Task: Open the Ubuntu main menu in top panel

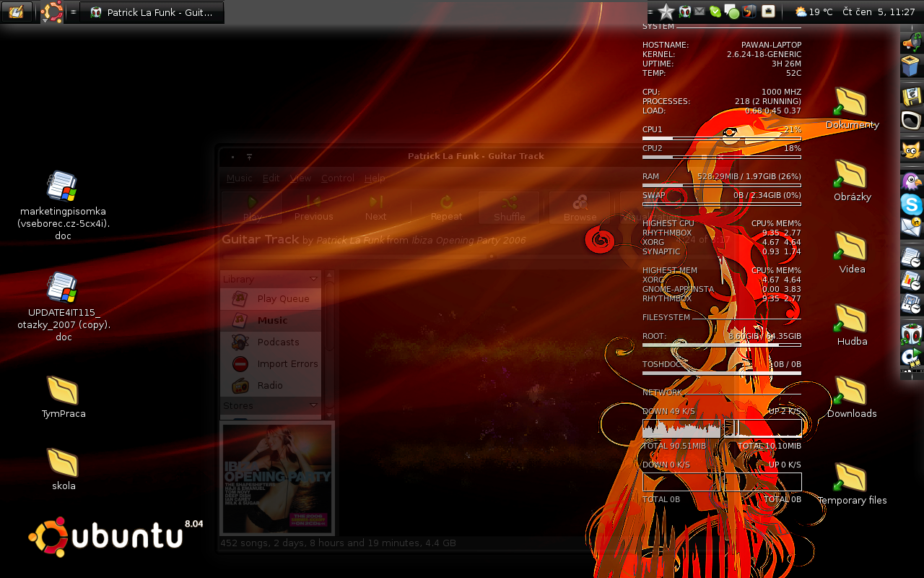Action: coord(51,12)
